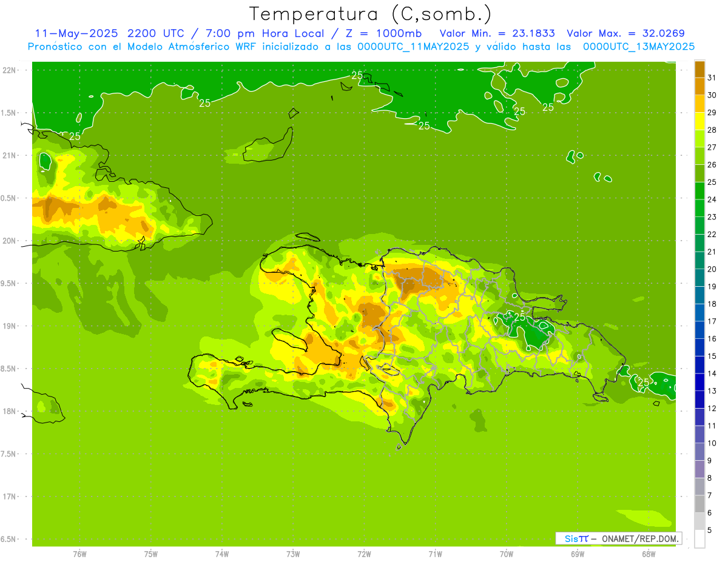Click the longitude axis label "75W"

coord(151,554)
